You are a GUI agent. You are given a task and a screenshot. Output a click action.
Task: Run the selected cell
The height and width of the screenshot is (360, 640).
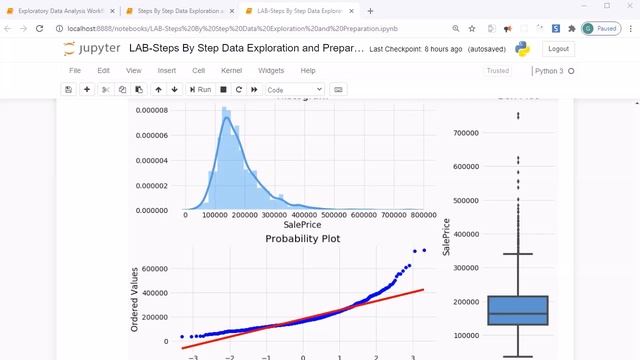click(200, 89)
